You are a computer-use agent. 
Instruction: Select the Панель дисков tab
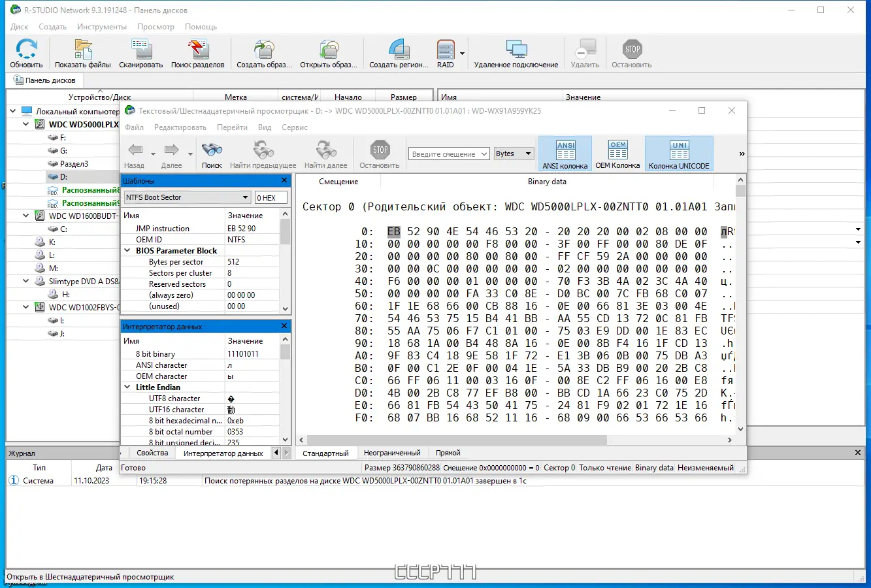point(45,80)
